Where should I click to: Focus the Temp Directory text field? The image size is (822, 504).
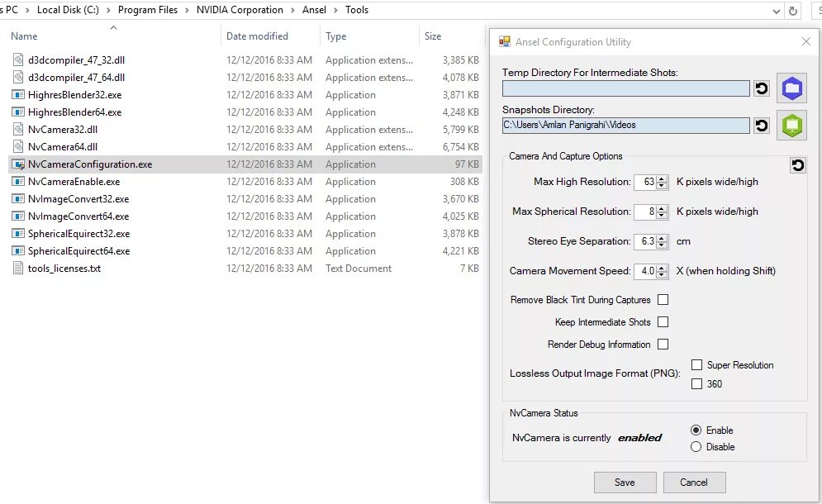[x=626, y=88]
